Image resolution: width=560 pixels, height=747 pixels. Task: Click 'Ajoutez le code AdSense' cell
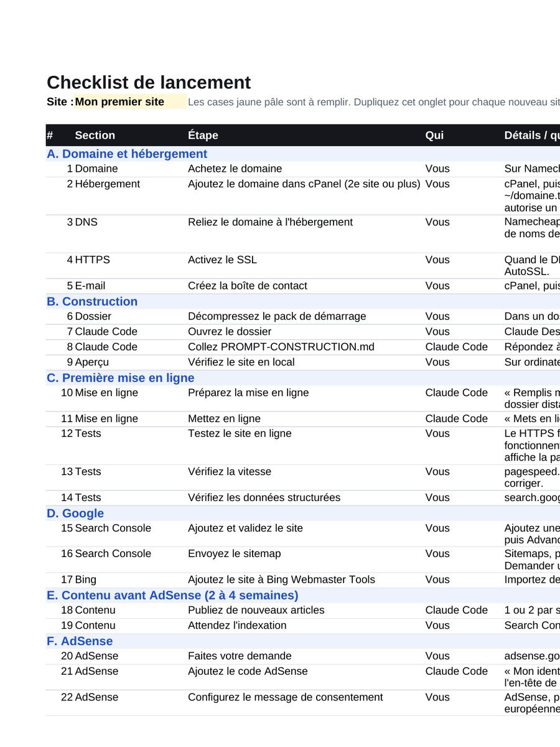tap(248, 671)
